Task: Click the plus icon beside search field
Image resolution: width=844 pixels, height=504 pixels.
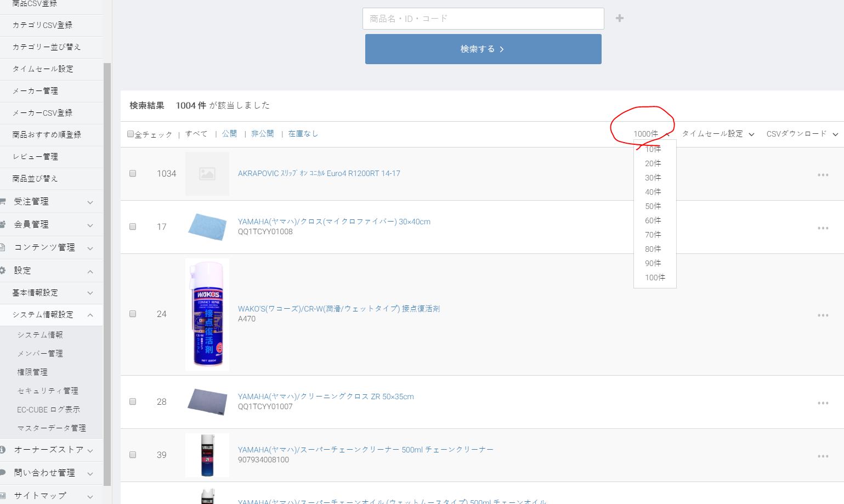Action: coord(619,18)
